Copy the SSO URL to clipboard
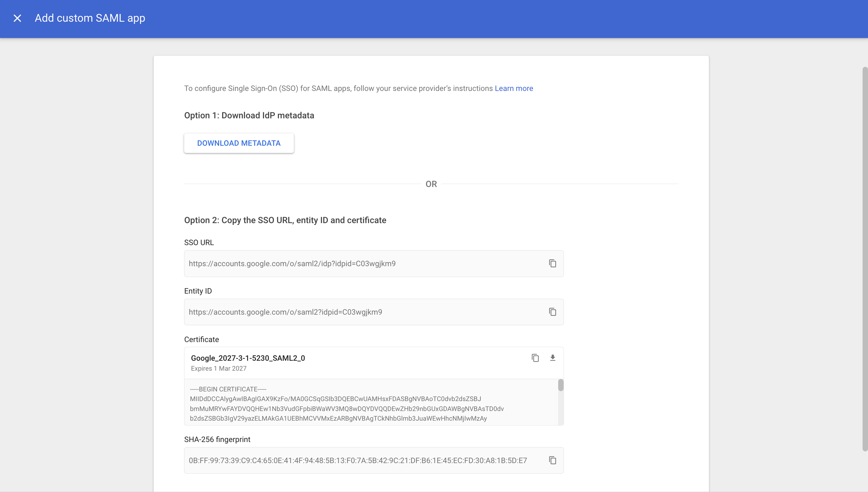This screenshot has height=492, width=868. 552,263
